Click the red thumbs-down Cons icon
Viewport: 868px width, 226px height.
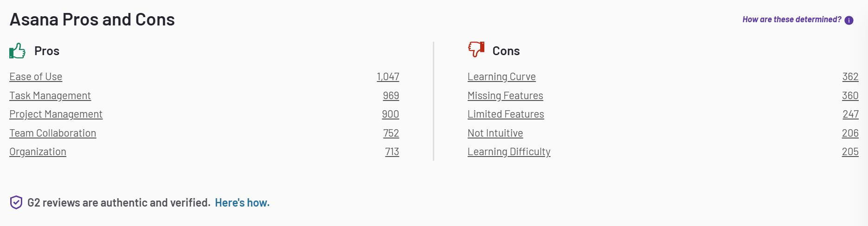pos(476,49)
